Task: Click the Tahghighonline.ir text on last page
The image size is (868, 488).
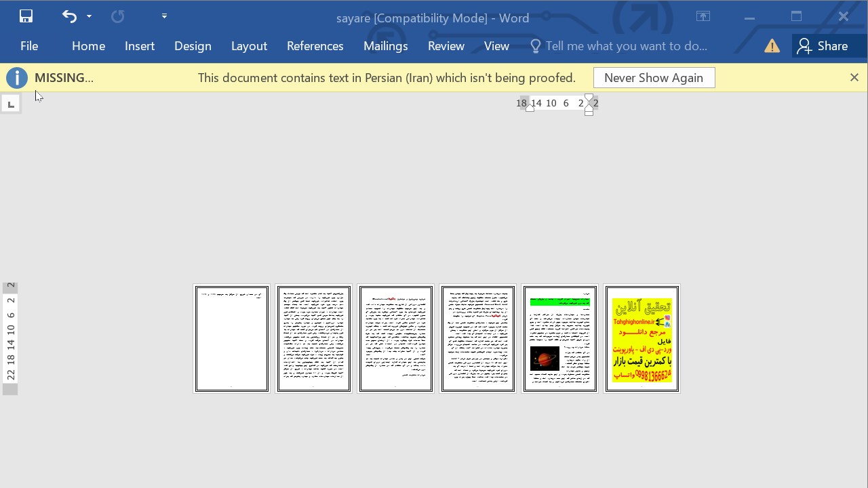Action: click(633, 323)
